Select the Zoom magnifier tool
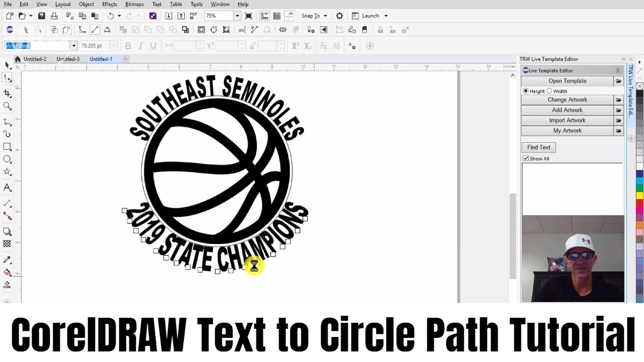 tap(7, 106)
